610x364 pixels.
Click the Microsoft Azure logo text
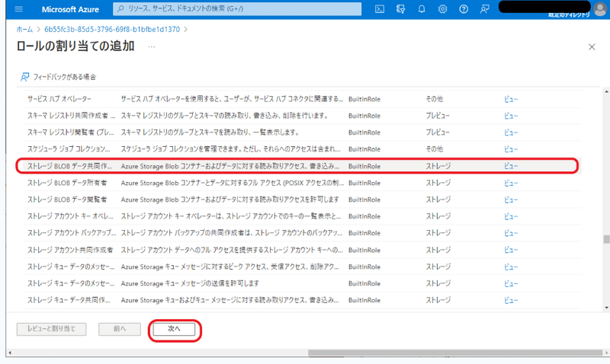point(70,9)
